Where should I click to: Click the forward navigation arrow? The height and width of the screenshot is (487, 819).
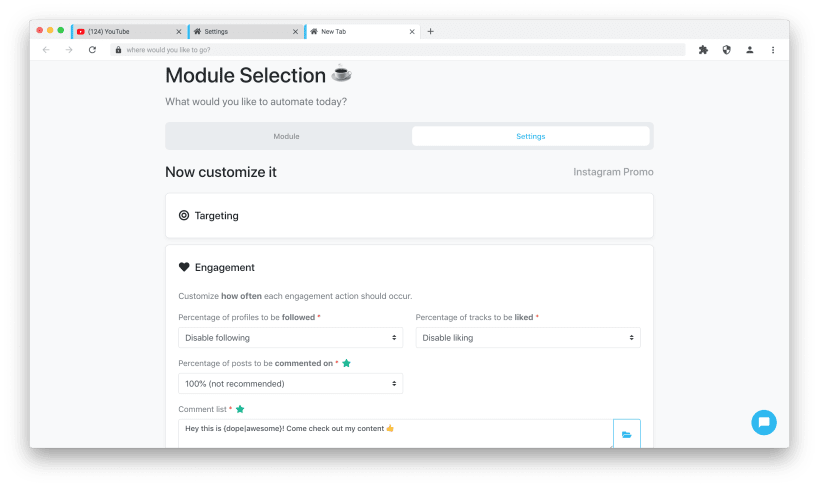click(x=69, y=50)
